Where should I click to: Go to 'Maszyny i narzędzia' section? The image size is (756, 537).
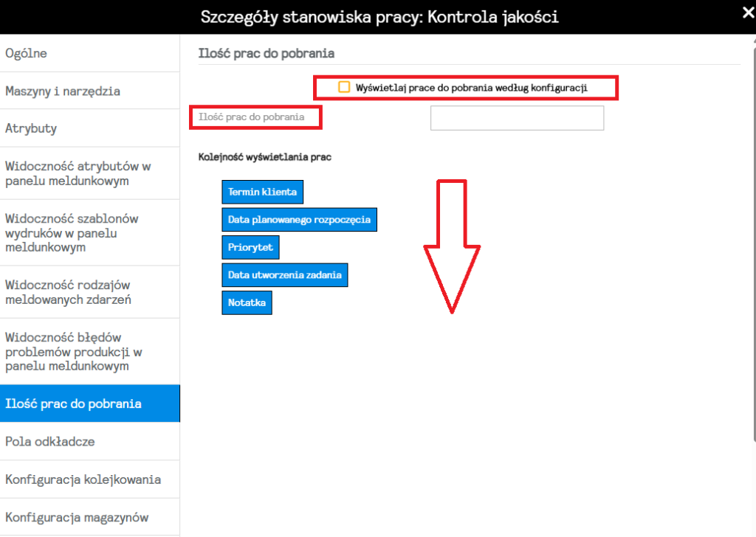pos(89,91)
